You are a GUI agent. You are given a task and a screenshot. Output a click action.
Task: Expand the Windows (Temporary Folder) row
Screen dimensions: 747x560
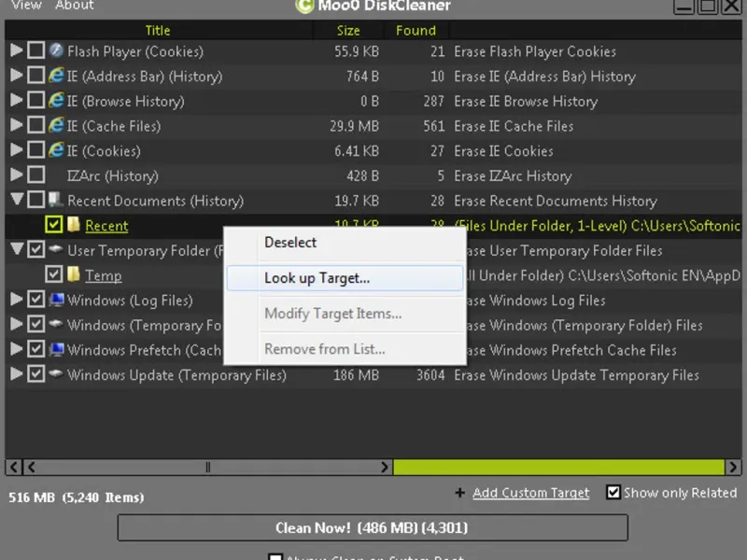click(17, 323)
